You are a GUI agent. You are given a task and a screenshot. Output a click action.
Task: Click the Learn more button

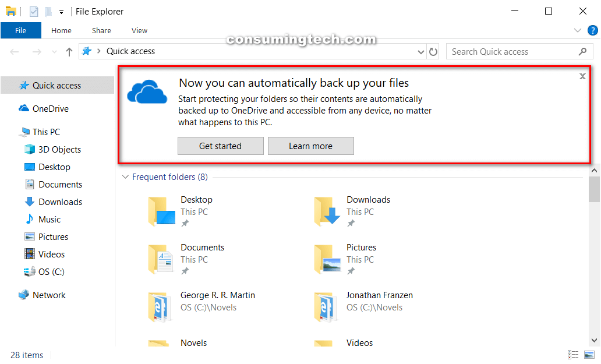click(310, 146)
